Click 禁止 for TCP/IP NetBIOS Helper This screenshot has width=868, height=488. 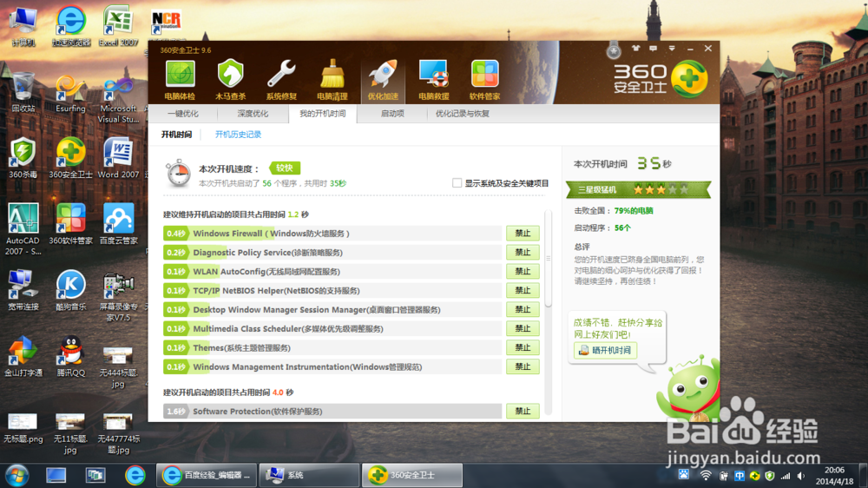pos(523,290)
